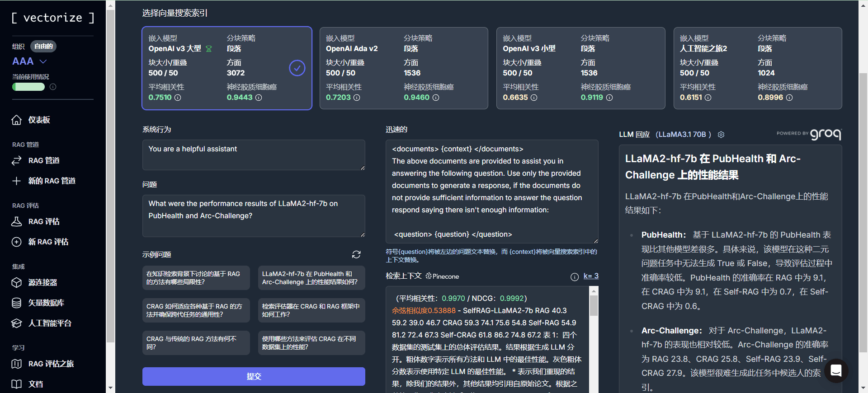
Task: Click the 当前使用情况 usage progress bar
Action: coord(28,87)
